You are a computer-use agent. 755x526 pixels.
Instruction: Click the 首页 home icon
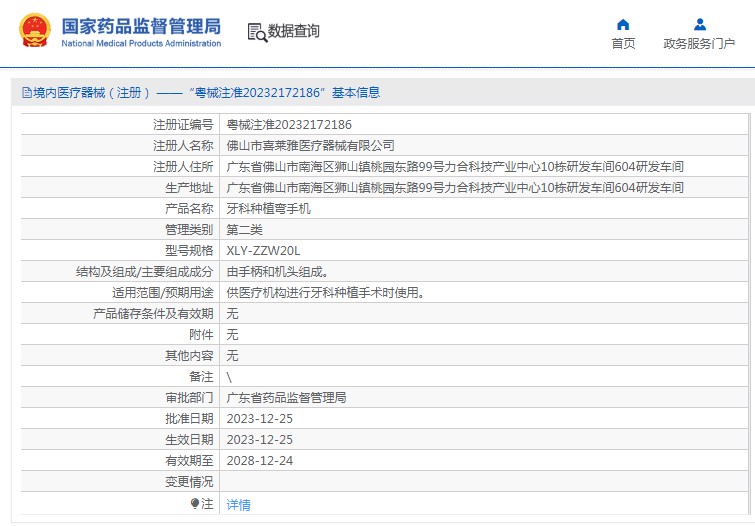623,25
